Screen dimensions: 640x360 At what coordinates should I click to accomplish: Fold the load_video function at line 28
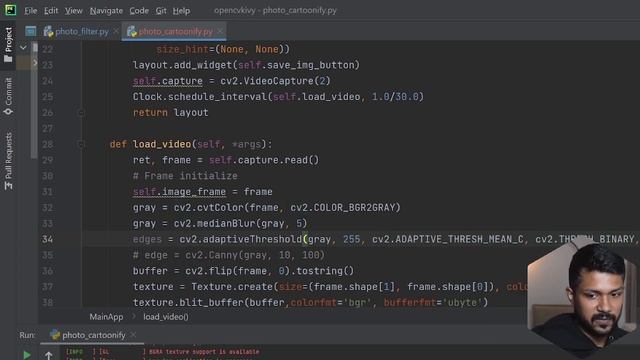(x=80, y=144)
